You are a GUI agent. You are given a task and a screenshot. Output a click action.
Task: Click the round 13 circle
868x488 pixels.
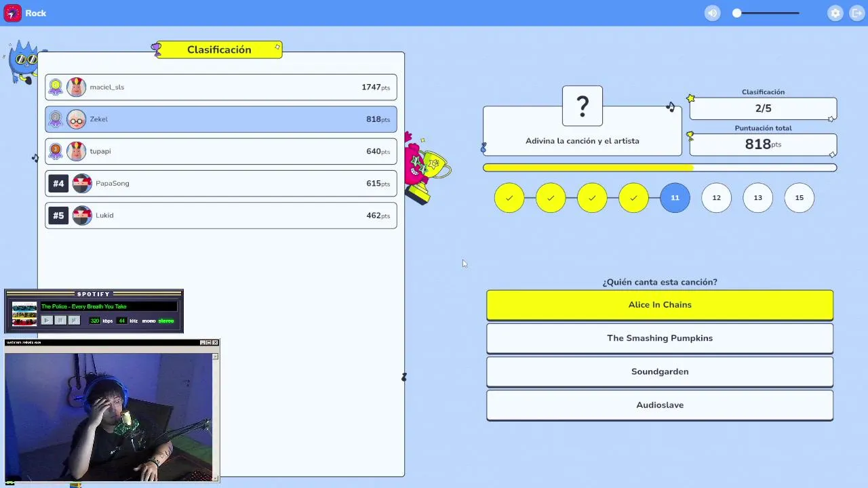(757, 198)
